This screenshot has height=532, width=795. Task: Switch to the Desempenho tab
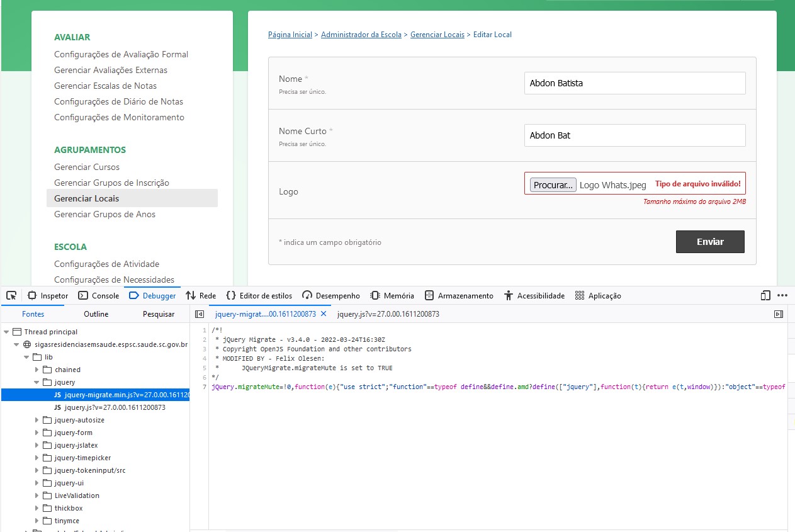click(331, 295)
